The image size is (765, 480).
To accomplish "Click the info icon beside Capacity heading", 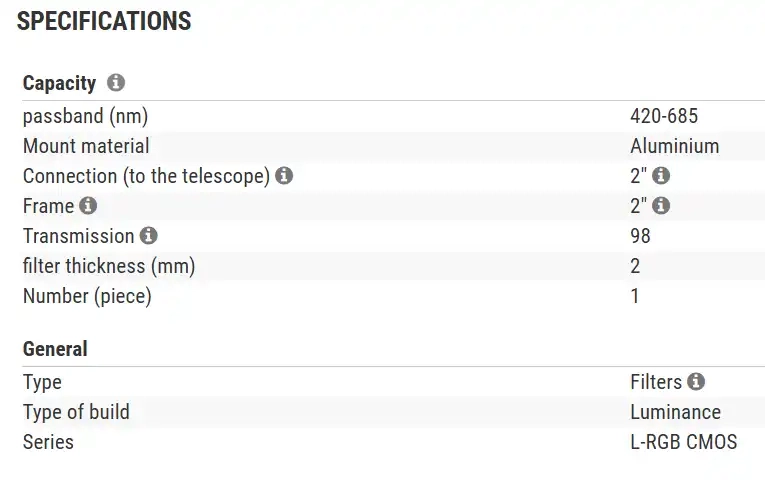I will (116, 83).
